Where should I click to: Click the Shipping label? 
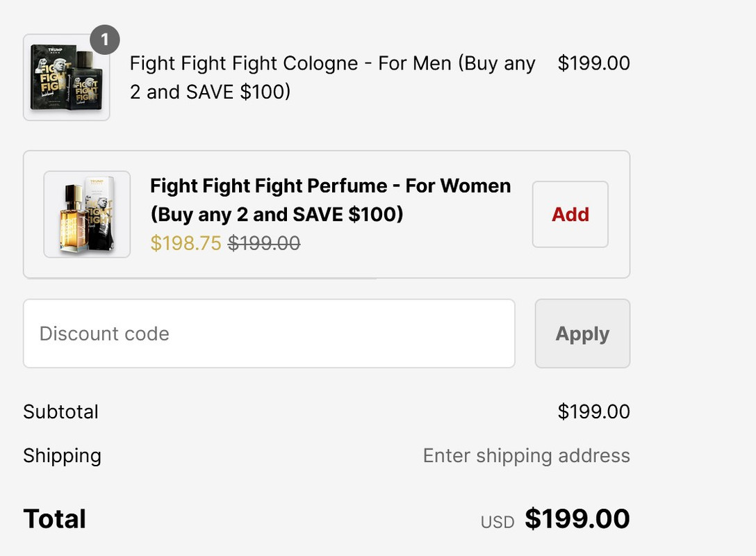(x=63, y=456)
